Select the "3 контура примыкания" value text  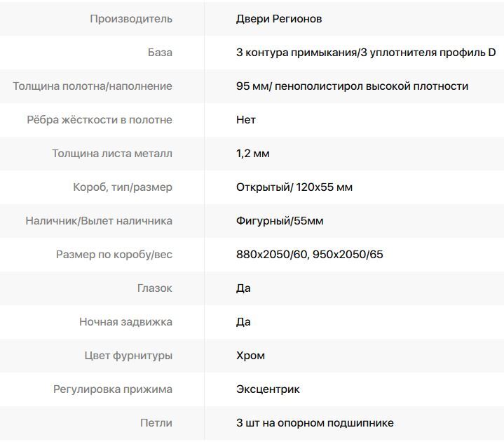(297, 53)
